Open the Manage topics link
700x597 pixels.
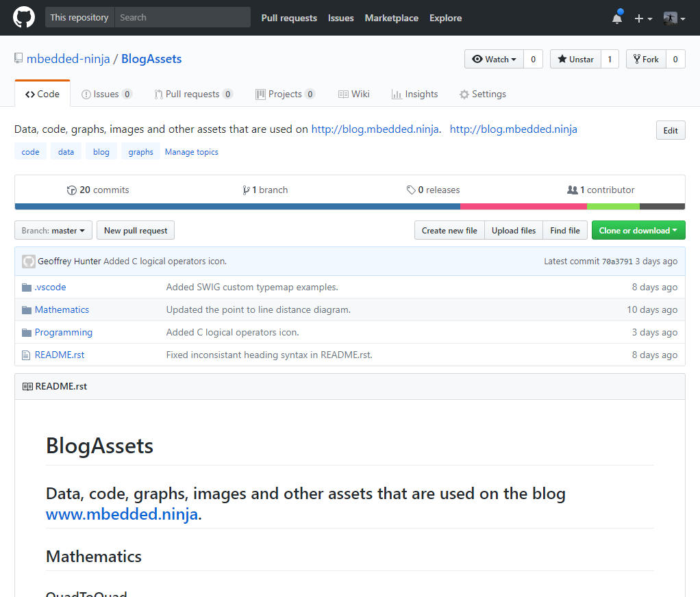(x=191, y=152)
